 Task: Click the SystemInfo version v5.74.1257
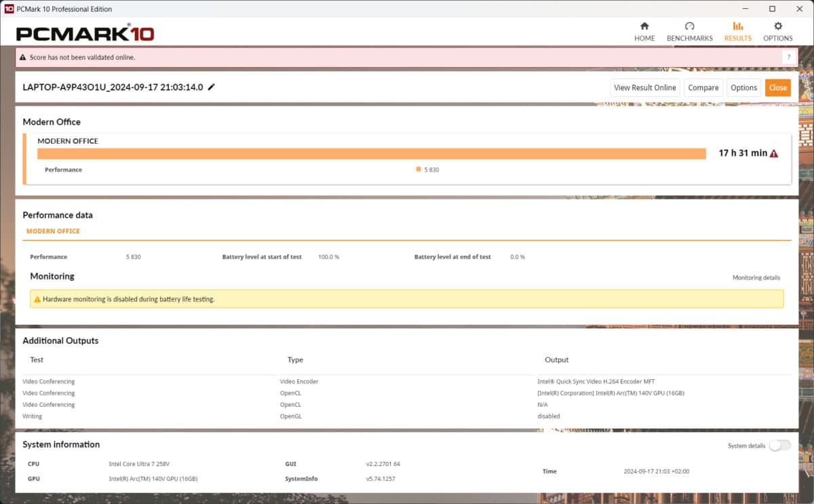coord(381,479)
